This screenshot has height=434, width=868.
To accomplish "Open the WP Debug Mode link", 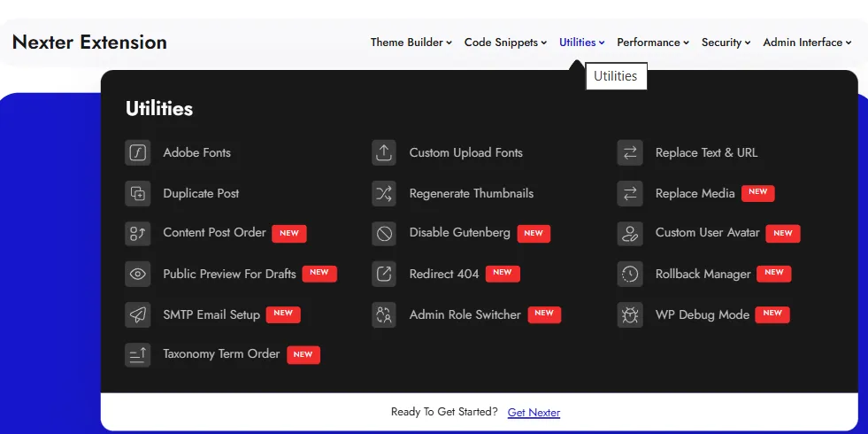I will pos(702,314).
